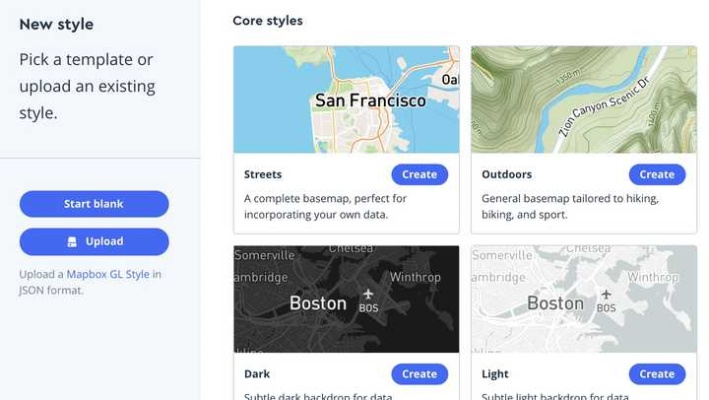709x400 pixels.
Task: Click the airport icon on the Dark map
Action: (x=369, y=294)
